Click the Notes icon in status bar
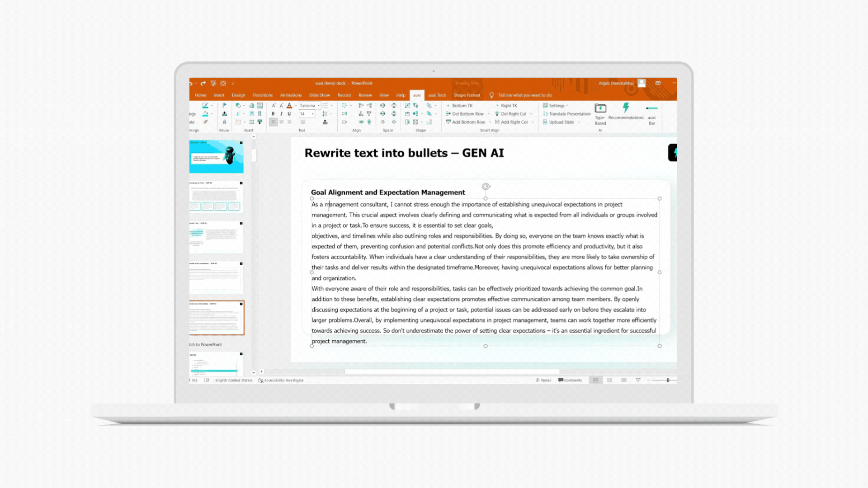 point(543,380)
